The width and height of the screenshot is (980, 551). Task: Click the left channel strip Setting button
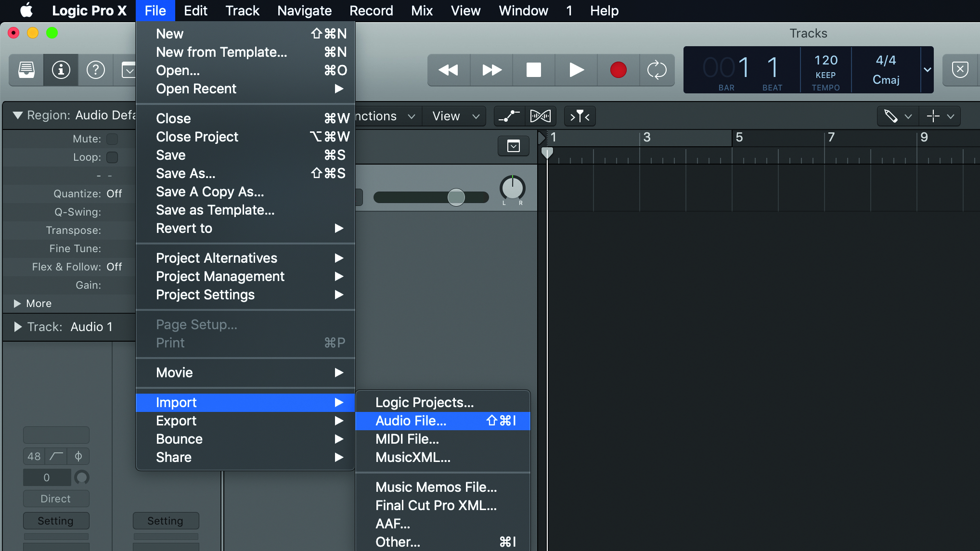click(56, 521)
